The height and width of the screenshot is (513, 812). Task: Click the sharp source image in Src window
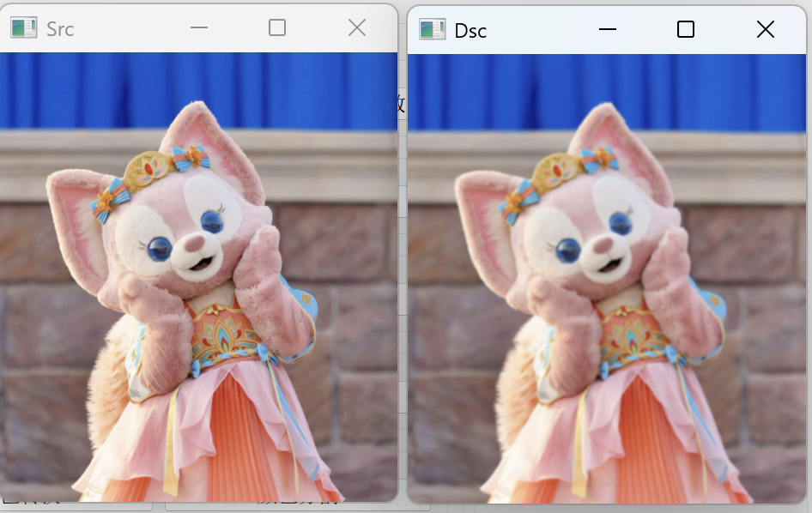(x=198, y=277)
